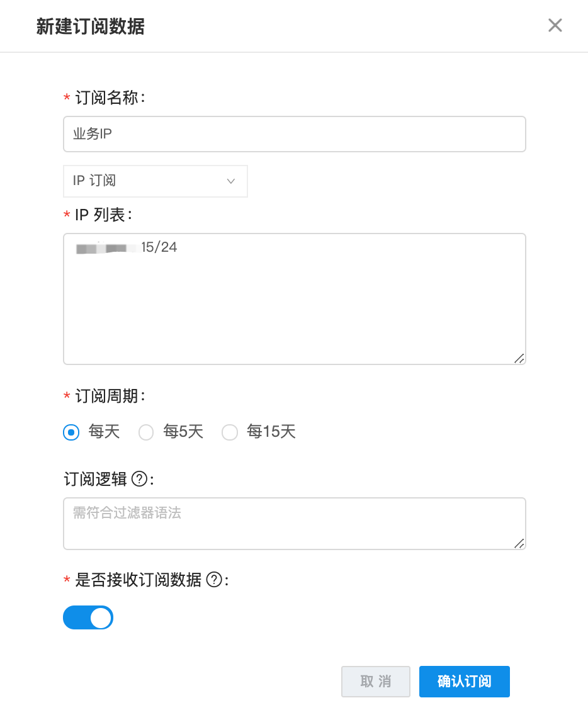This screenshot has width=588, height=715.
Task: Close the 新建订阅数据 dialog
Action: tap(555, 25)
